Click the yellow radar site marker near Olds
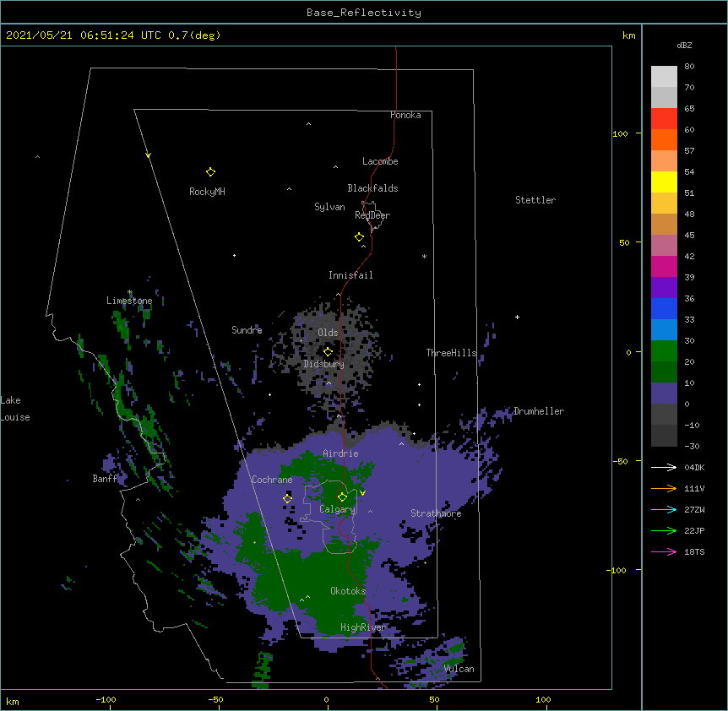The image size is (728, 711). (x=328, y=351)
